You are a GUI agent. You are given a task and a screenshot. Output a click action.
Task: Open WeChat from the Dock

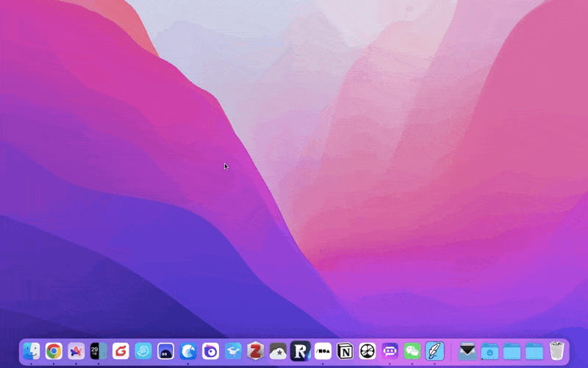click(x=412, y=352)
